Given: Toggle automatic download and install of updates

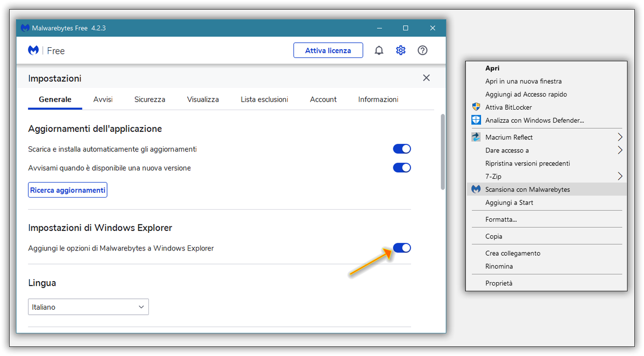Looking at the screenshot, I should point(402,149).
